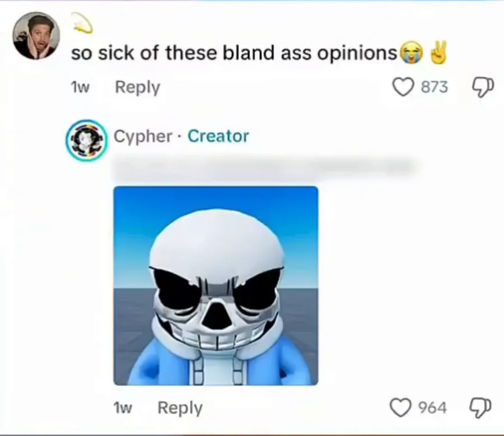This screenshot has width=504, height=436.
Task: Click the 873 like count
Action: pos(435,87)
